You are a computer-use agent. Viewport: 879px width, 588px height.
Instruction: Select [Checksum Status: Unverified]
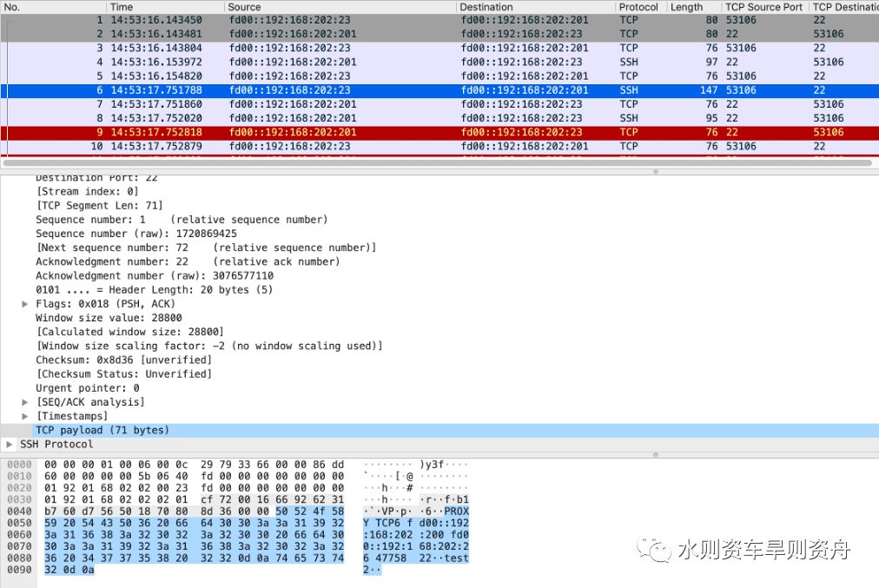click(124, 373)
